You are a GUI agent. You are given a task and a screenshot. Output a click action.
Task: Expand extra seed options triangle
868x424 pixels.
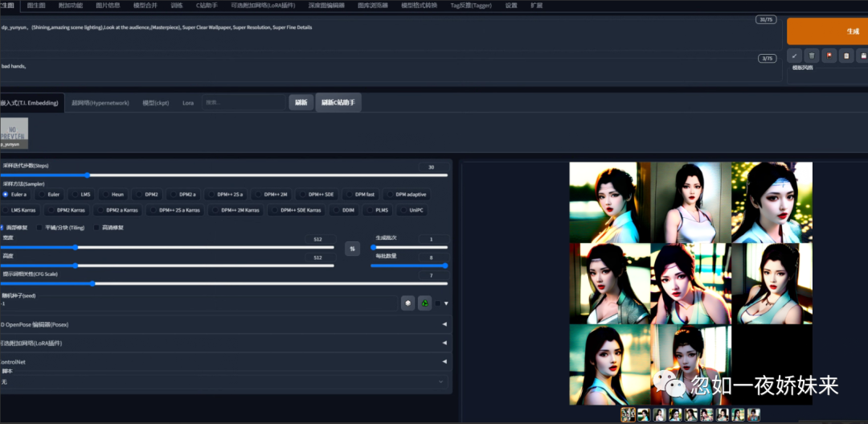coord(445,303)
